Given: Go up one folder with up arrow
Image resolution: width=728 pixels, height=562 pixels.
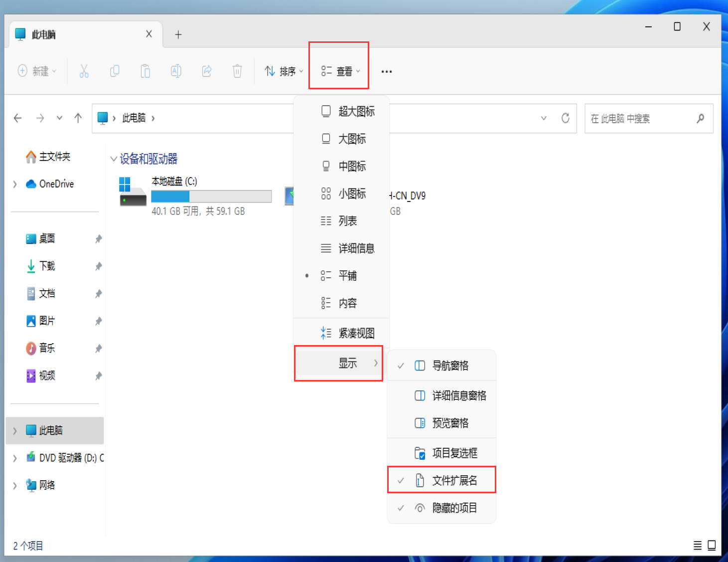Looking at the screenshot, I should [78, 118].
